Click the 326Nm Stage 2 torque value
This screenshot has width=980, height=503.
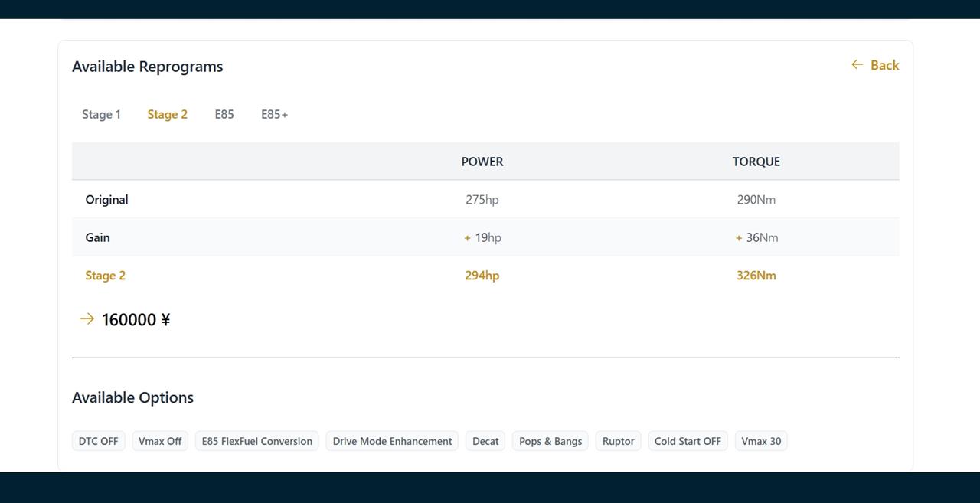(x=756, y=276)
